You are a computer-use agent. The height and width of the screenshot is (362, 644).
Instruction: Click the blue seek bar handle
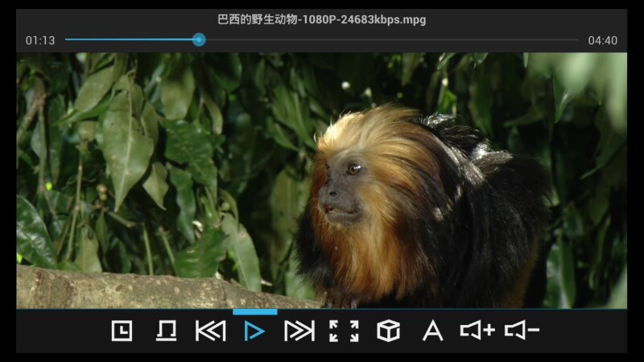(x=199, y=39)
